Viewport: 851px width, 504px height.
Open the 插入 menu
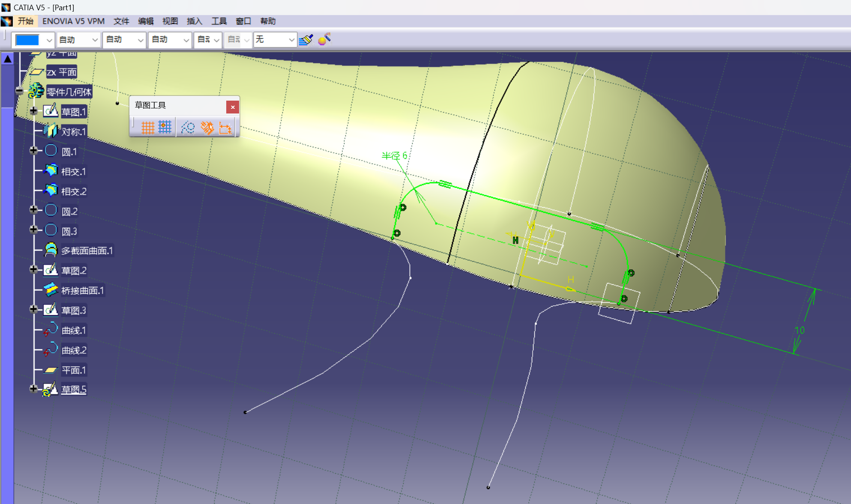pyautogui.click(x=195, y=21)
